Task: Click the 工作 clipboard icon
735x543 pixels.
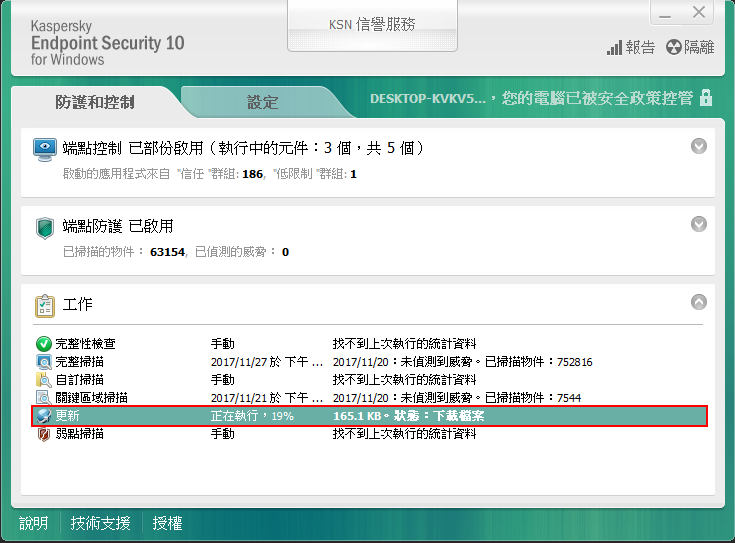Action: pos(45,306)
